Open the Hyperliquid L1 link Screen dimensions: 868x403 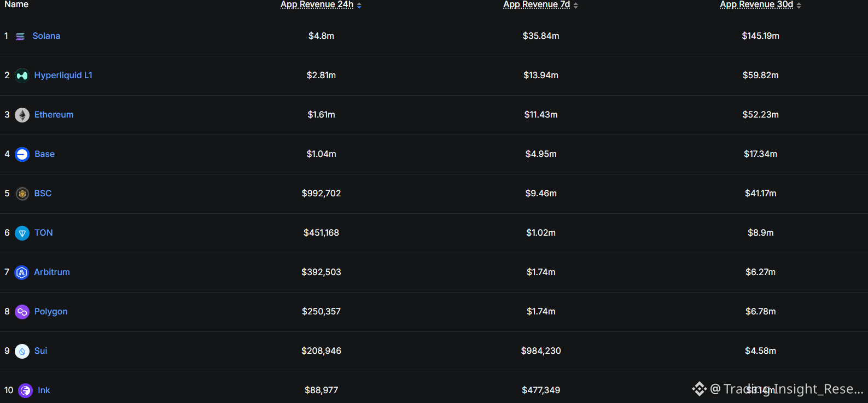pyautogui.click(x=63, y=75)
